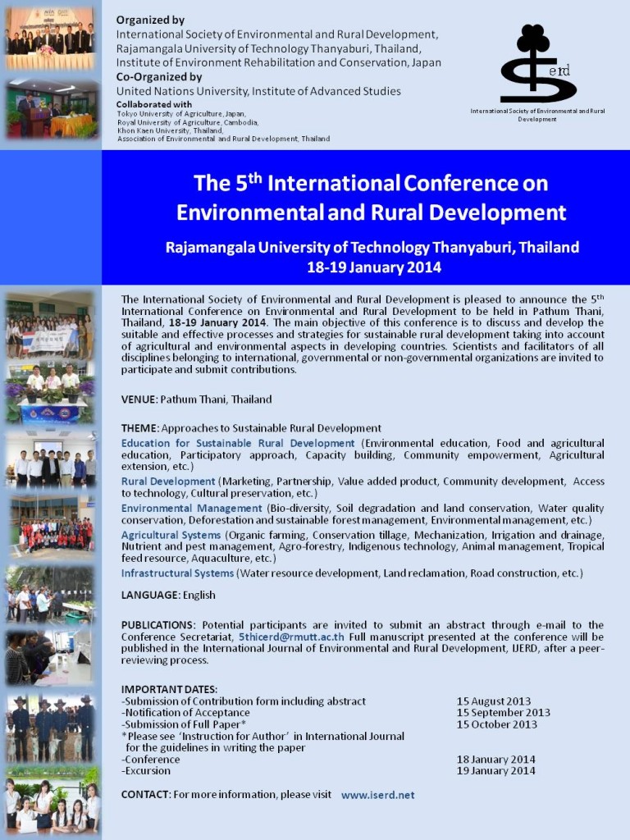Select the 'VENUE' label

pyautogui.click(x=139, y=399)
